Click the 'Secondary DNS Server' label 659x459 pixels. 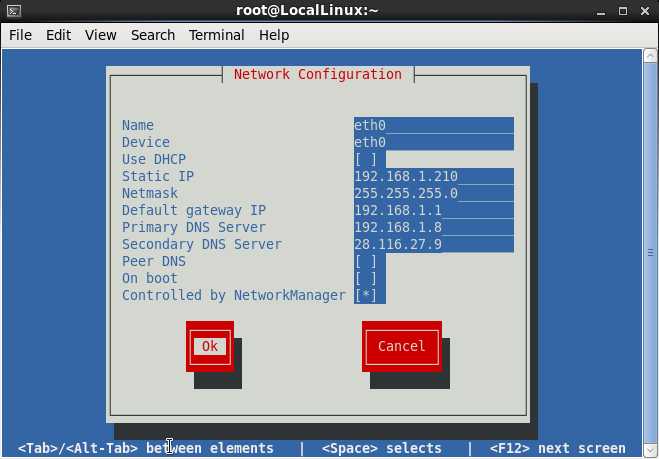tap(202, 244)
